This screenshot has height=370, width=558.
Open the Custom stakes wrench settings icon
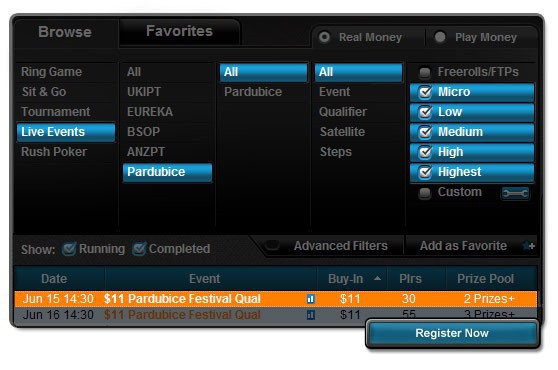[x=515, y=193]
